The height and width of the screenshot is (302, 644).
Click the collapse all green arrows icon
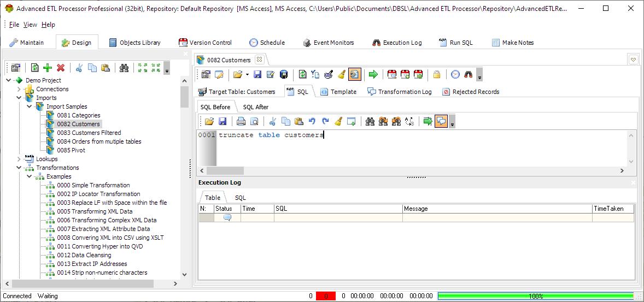pyautogui.click(x=156, y=68)
